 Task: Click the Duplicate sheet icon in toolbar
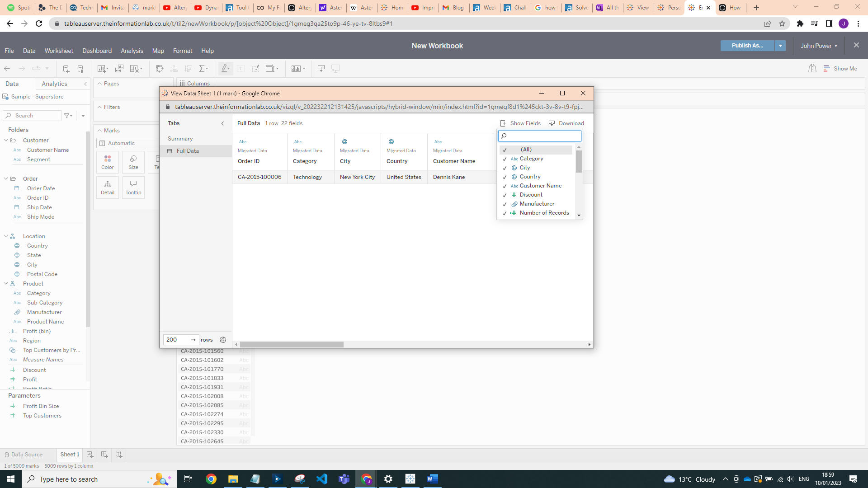(119, 69)
